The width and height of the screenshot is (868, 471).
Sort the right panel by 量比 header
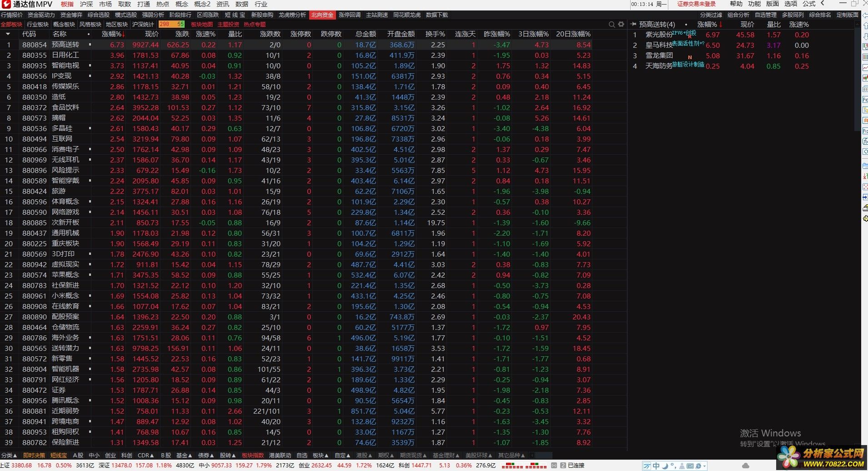coord(773,25)
